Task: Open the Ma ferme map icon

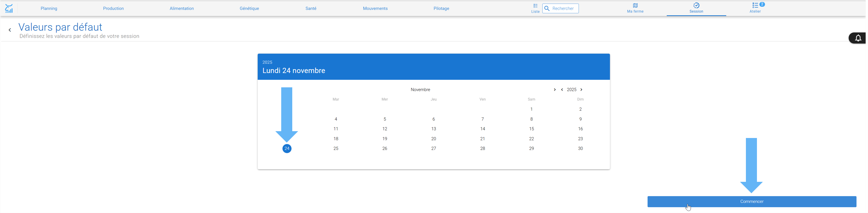Action: [635, 8]
